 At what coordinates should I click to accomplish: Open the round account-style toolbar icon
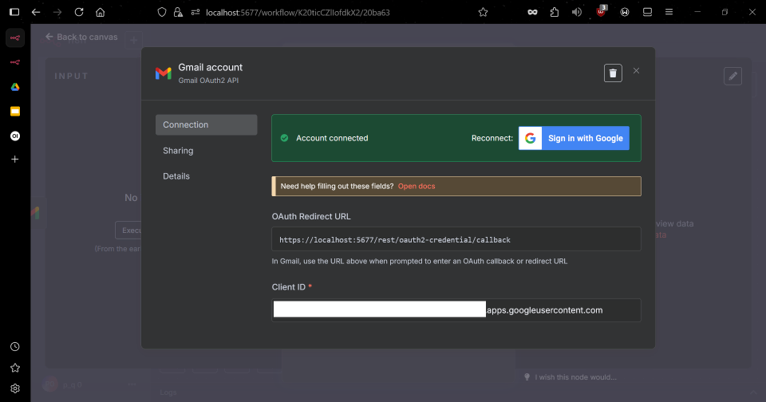pos(624,12)
